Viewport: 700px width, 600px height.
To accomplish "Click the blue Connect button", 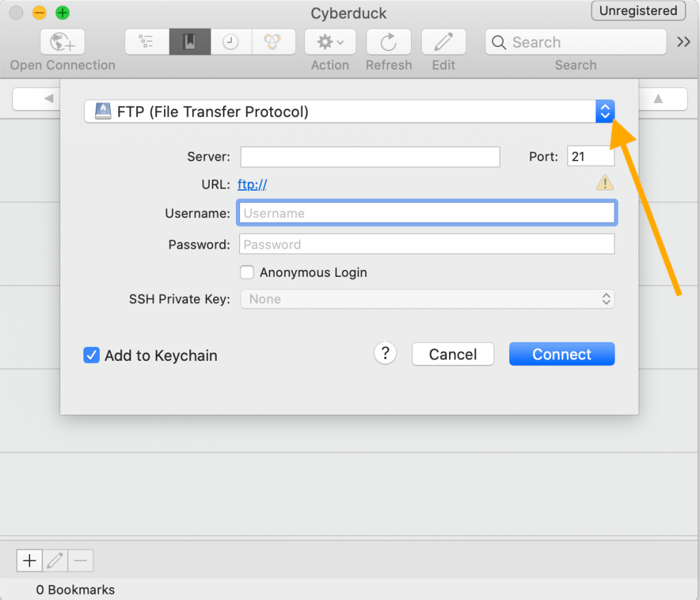I will [562, 354].
